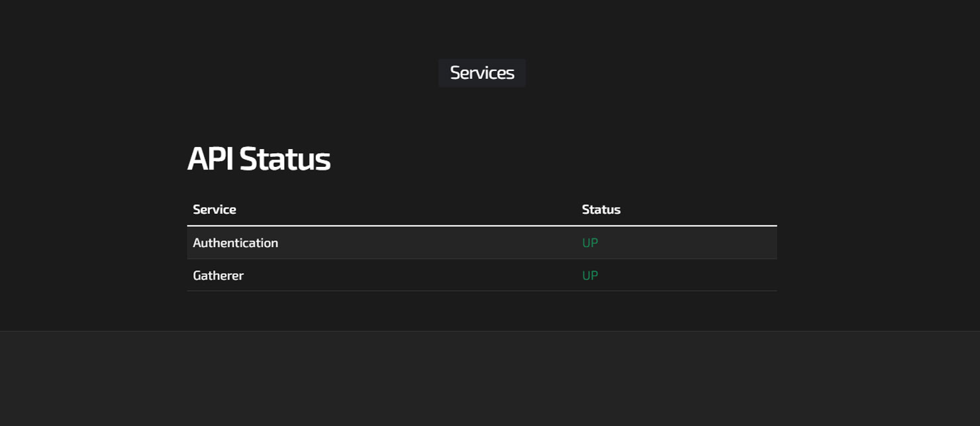
Task: Sort the table by Service column
Action: point(214,209)
